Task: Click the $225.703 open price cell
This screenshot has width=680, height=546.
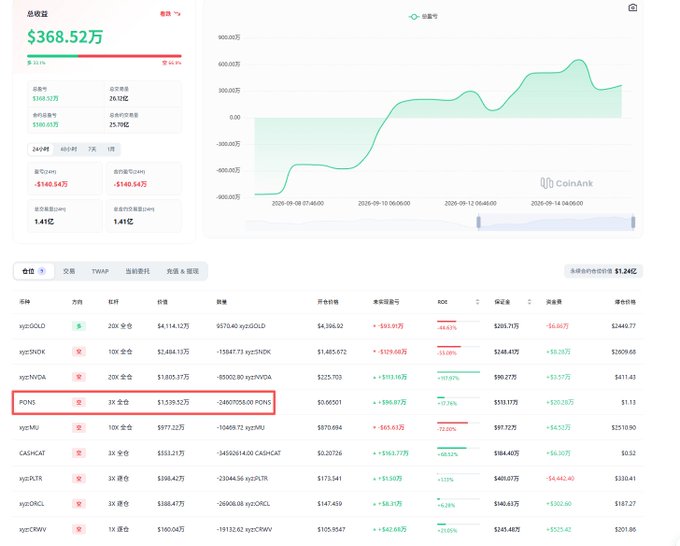Action: click(x=330, y=377)
